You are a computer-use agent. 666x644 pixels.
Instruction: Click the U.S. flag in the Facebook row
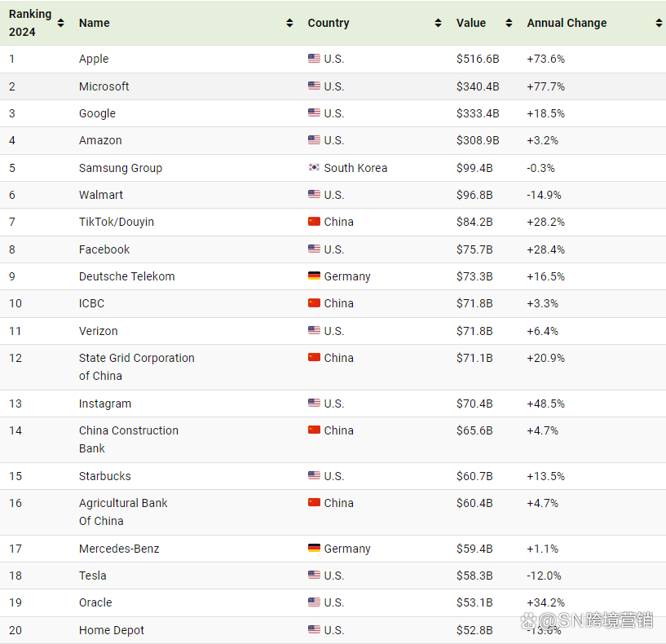(315, 249)
